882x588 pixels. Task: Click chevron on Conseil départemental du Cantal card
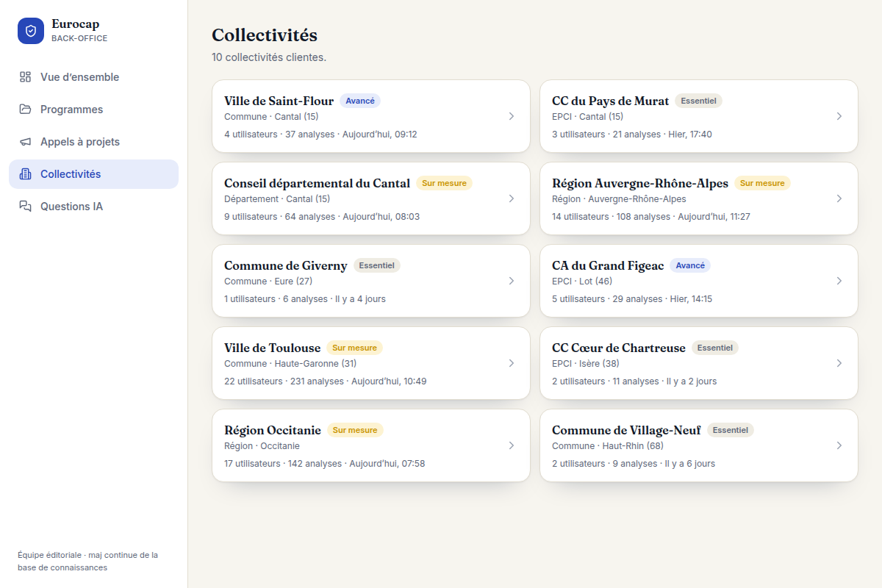coord(512,198)
